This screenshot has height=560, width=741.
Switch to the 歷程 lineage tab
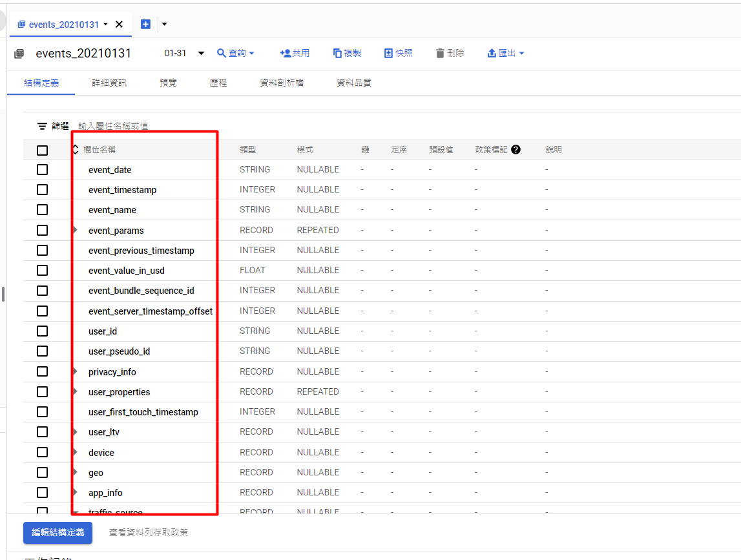pos(218,83)
